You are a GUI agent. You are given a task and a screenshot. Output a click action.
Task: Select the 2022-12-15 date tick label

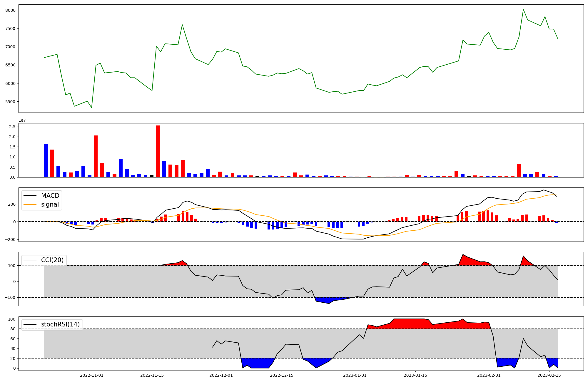pos(282,375)
